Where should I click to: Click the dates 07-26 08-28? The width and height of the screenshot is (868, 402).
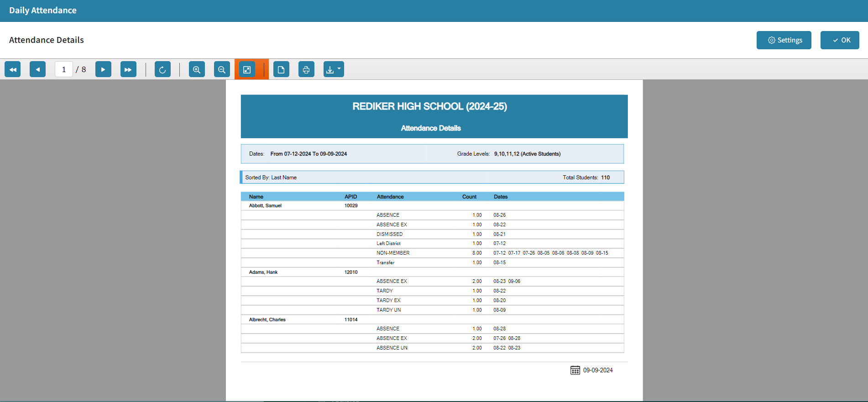(x=507, y=339)
